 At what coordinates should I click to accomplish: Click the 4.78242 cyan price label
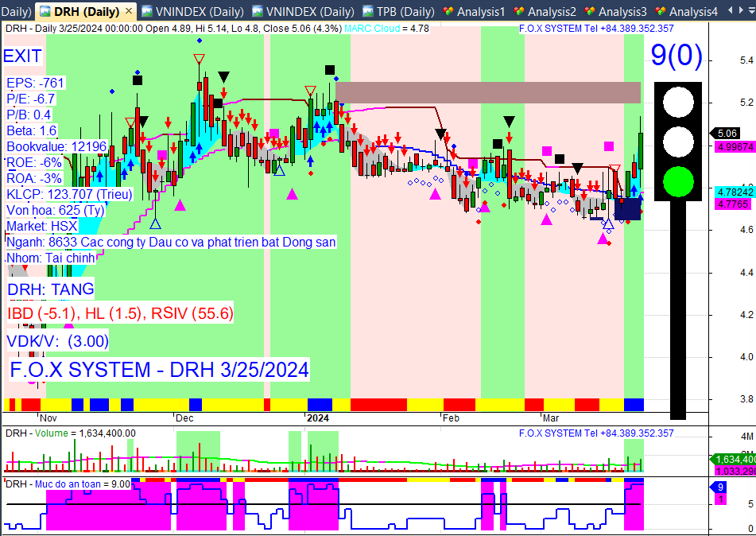[x=735, y=192]
